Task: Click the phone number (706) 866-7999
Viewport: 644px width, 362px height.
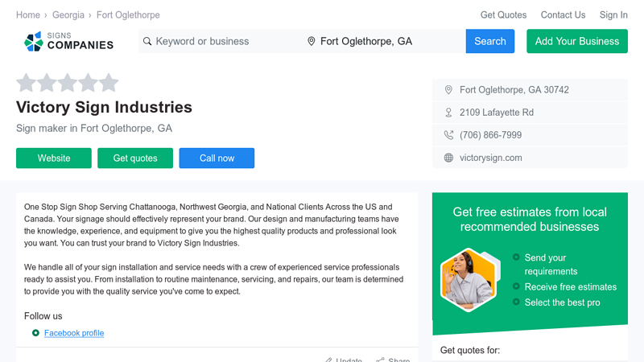Action: pyautogui.click(x=490, y=135)
